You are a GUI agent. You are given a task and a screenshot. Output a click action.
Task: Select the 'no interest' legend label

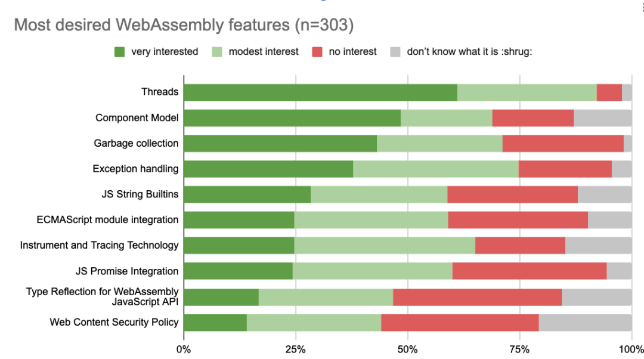[x=352, y=51]
